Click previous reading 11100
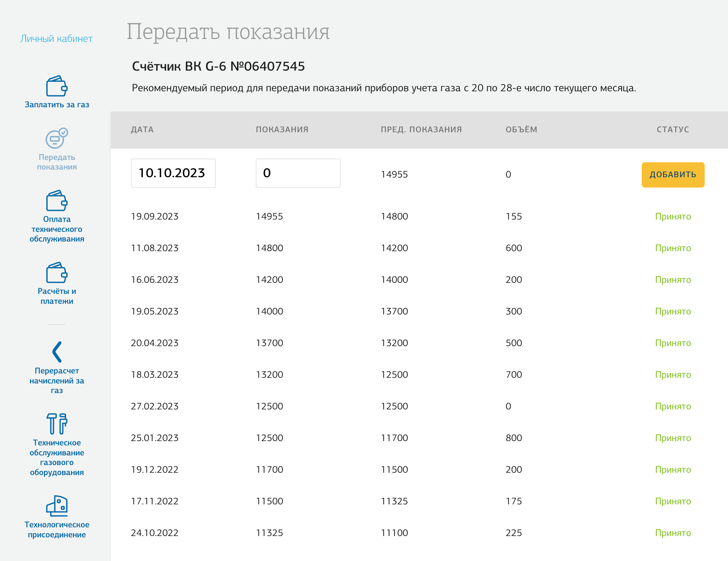Screen dimensions: 728x561 coord(394,533)
